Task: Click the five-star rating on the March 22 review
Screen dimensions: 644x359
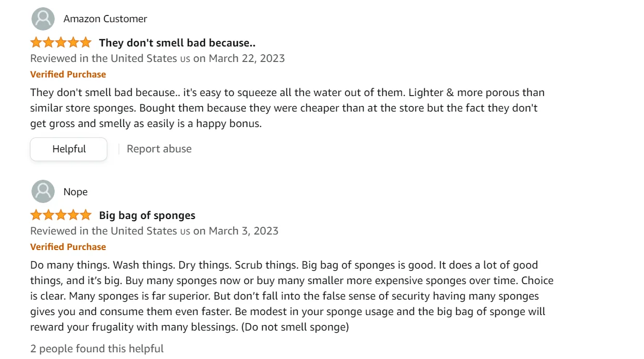Action: [60, 42]
